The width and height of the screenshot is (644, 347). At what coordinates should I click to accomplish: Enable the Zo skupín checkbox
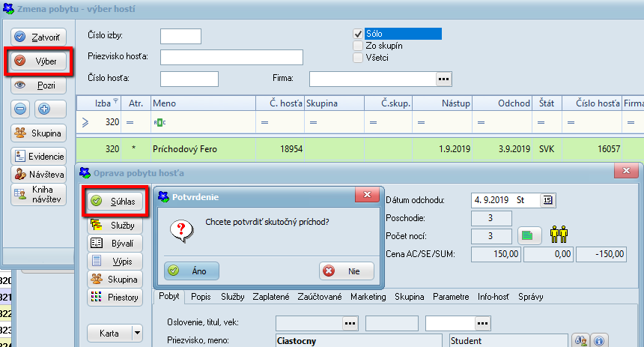click(358, 46)
